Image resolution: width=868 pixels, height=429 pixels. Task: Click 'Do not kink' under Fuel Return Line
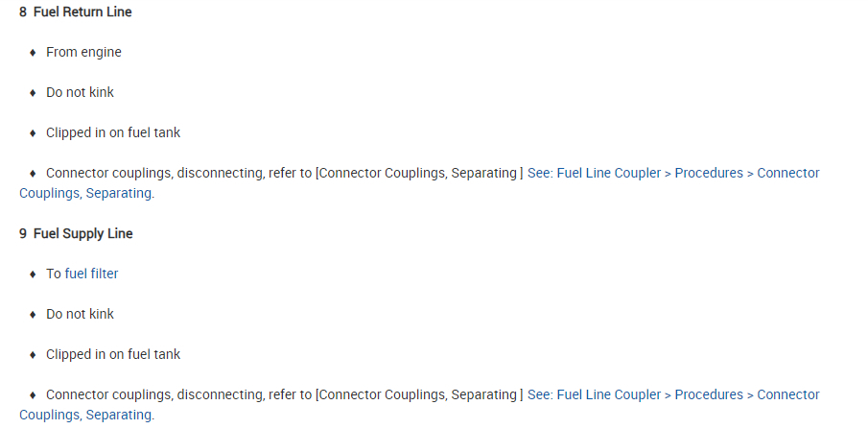80,92
